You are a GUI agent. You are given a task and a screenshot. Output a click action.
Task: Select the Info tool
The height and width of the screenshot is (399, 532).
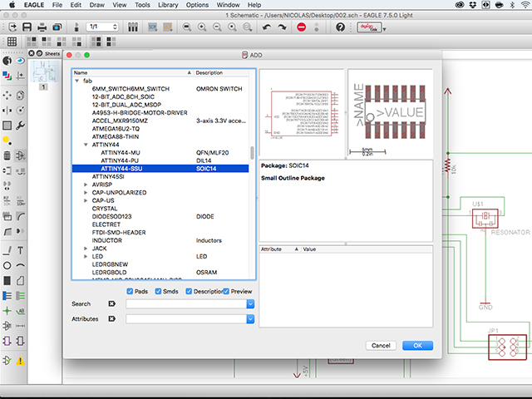tap(7, 61)
